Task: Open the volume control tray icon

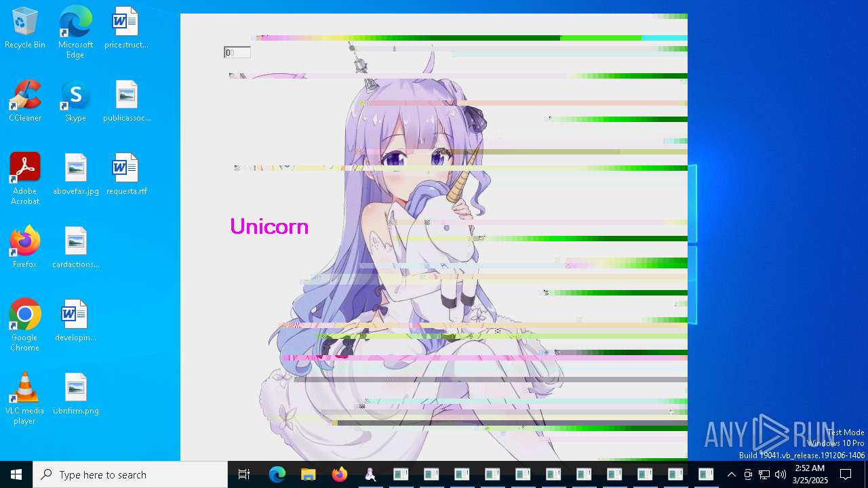Action: coord(781,474)
